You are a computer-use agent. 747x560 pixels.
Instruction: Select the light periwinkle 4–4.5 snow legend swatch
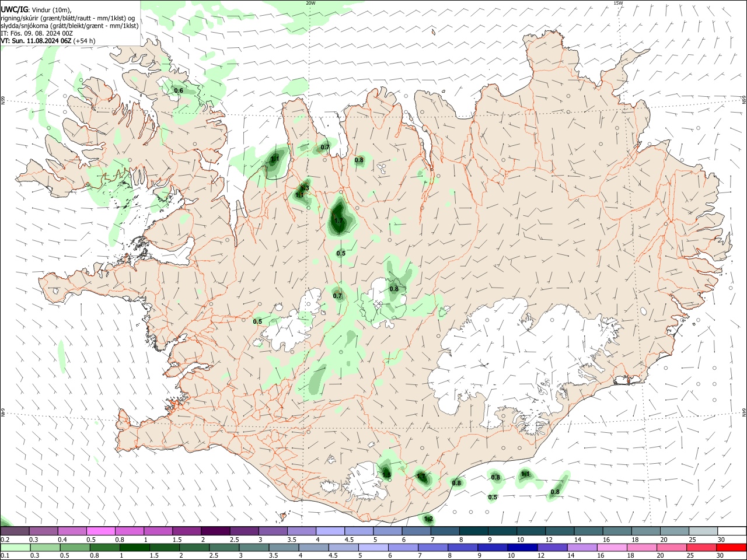(x=330, y=531)
